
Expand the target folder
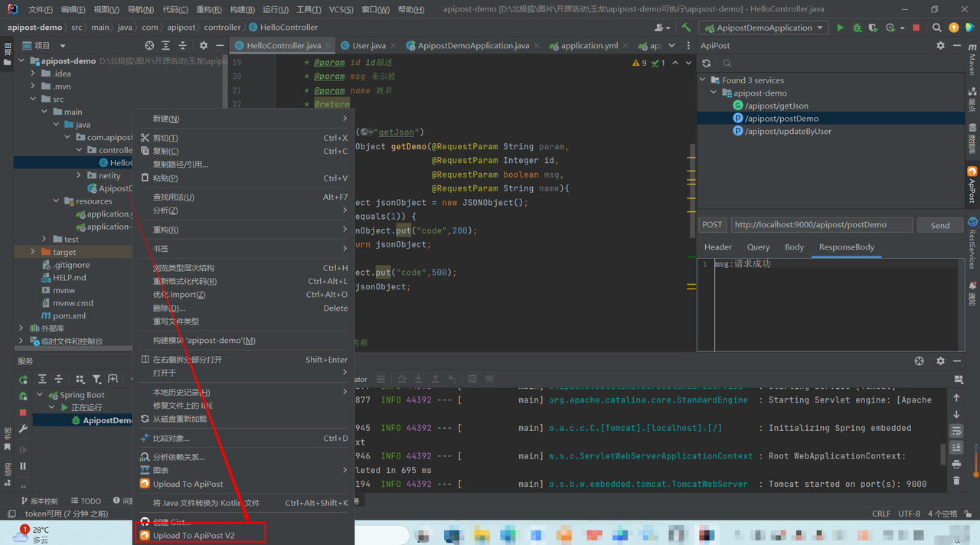33,252
